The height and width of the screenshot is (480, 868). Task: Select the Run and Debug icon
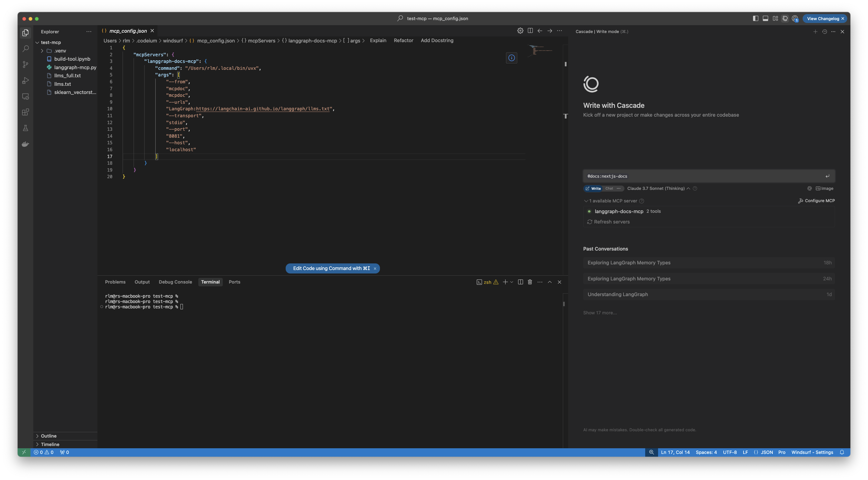point(25,80)
